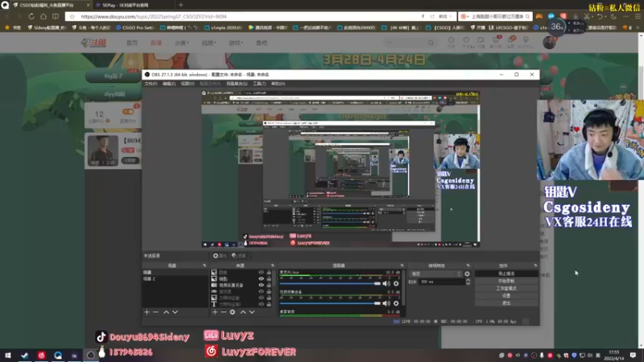644x362 pixels.
Task: Open OBS 编辑(E) menu
Action: (169, 84)
